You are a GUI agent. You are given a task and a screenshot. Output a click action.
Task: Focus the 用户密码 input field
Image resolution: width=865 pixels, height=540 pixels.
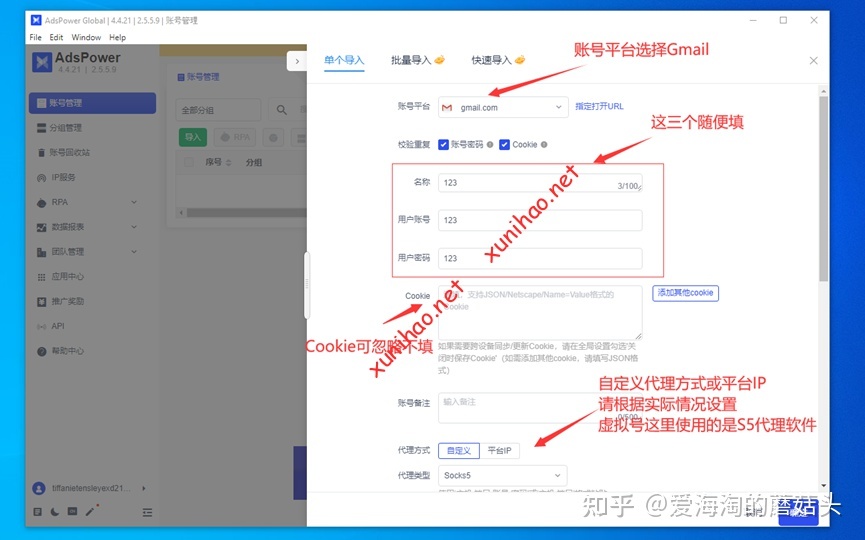coord(540,258)
